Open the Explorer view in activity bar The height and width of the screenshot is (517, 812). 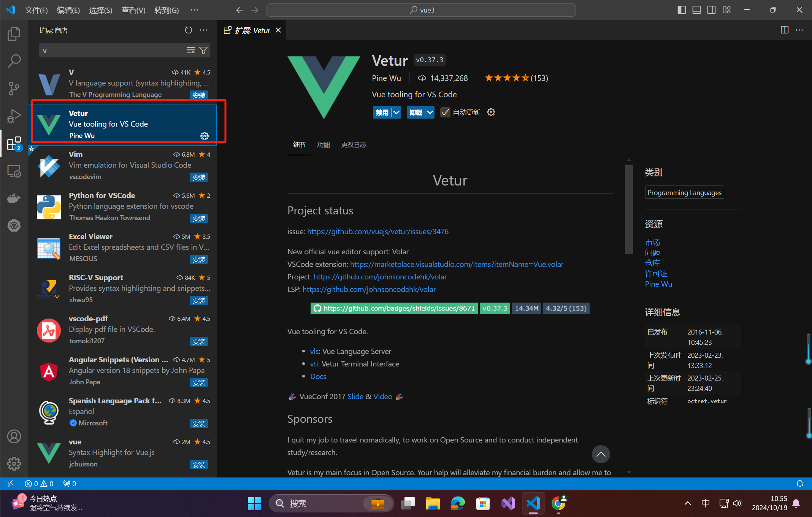[x=14, y=33]
